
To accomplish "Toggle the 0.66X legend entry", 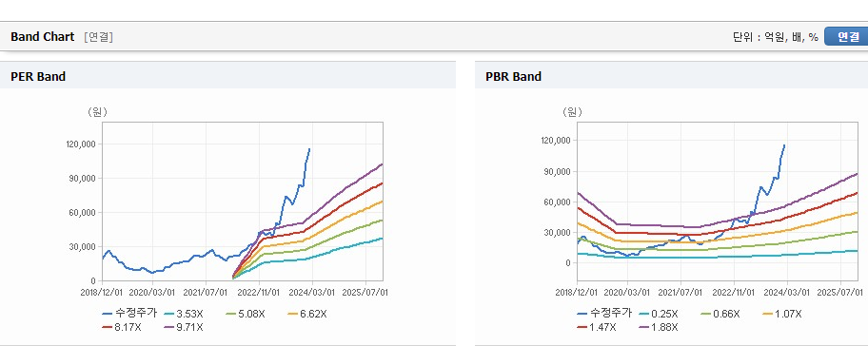I will pyautogui.click(x=720, y=314).
